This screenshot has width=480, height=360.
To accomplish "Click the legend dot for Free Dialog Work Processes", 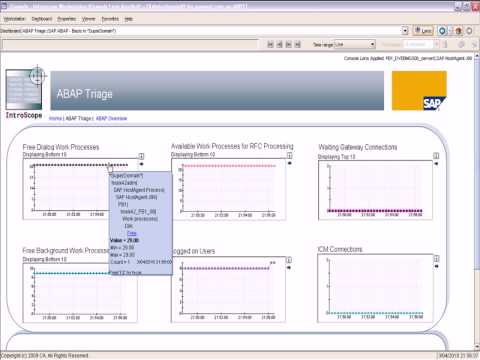I will 141,164.
